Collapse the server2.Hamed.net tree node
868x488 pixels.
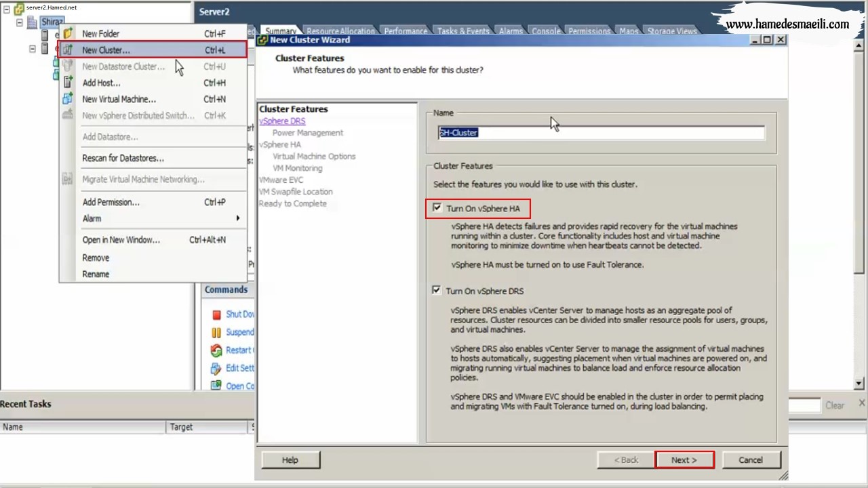pos(6,9)
